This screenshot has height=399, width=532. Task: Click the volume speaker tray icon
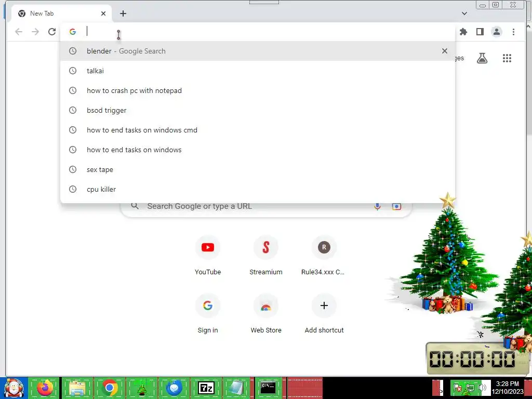[x=482, y=388]
